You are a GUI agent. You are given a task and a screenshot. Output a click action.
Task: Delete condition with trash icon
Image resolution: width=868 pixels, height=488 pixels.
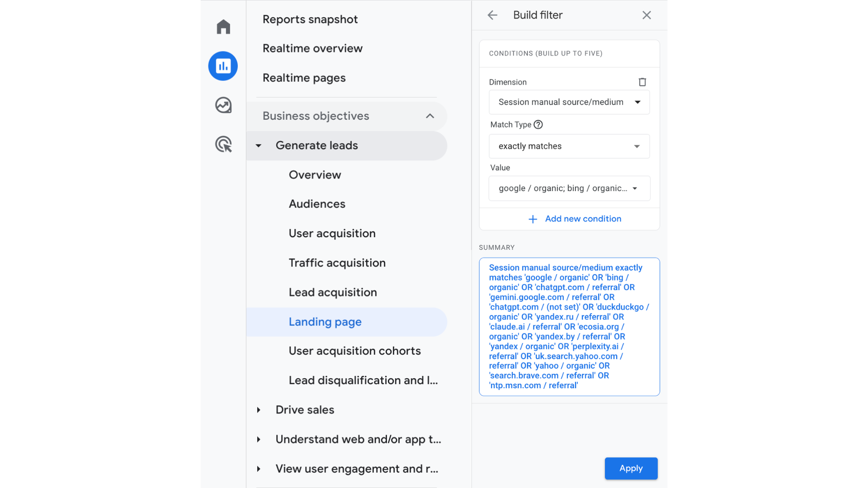(642, 82)
